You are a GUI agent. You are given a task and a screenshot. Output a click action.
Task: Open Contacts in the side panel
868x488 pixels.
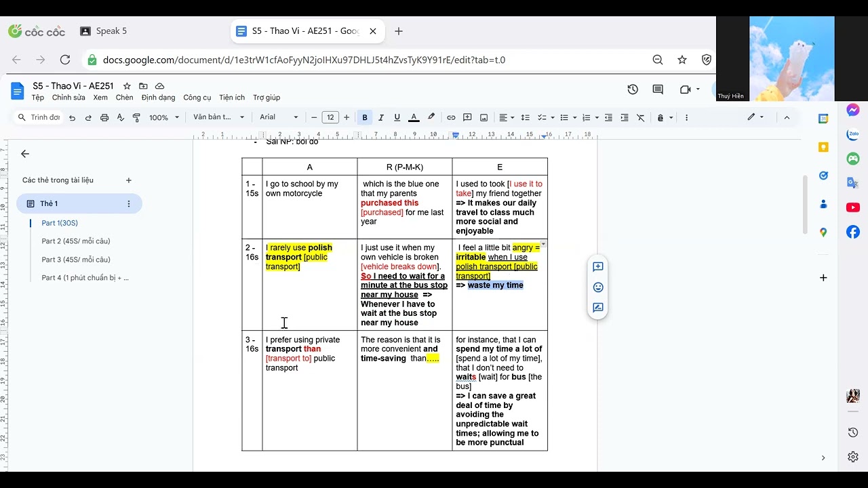point(823,204)
